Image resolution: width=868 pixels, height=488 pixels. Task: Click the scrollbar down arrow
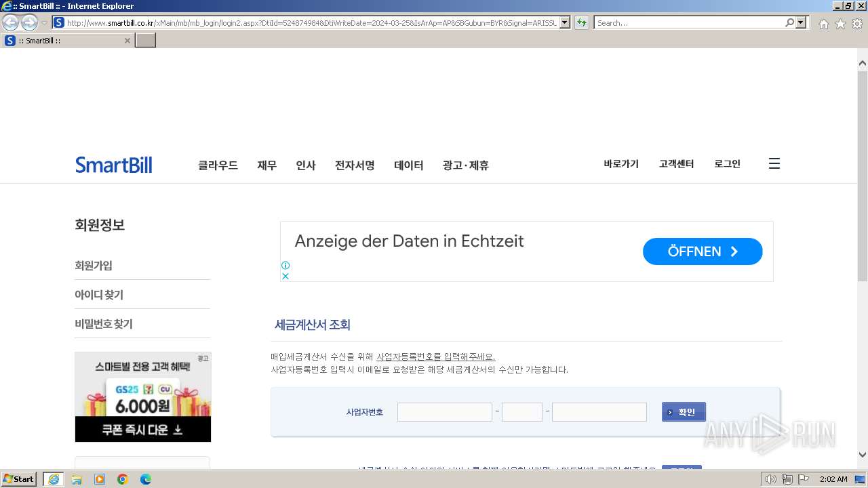(x=863, y=455)
